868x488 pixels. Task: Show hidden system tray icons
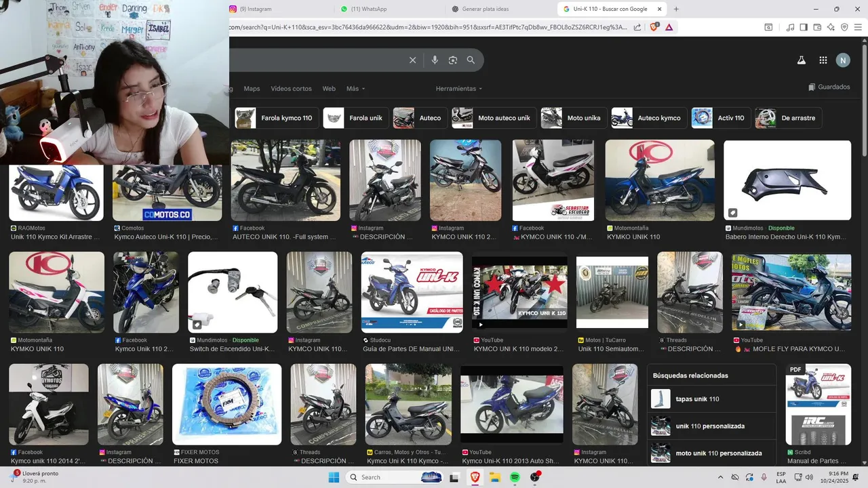coord(720,477)
